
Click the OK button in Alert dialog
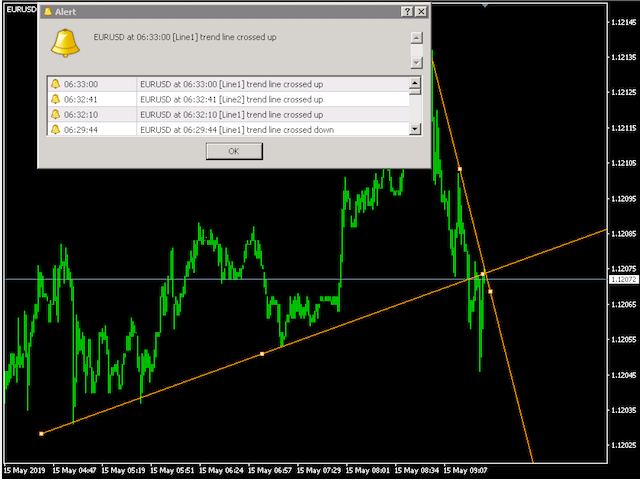pyautogui.click(x=234, y=151)
